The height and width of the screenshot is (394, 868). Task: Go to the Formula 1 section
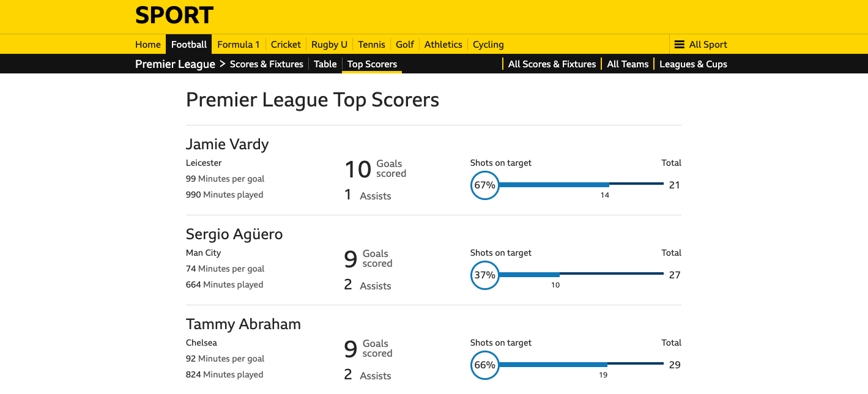tap(239, 45)
